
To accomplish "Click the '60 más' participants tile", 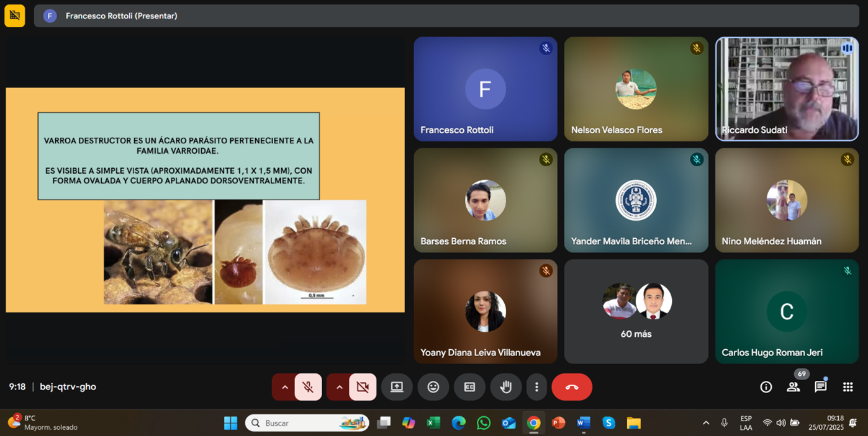I will 636,311.
